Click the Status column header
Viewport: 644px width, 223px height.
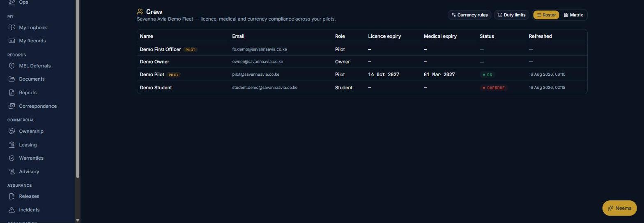[x=487, y=36]
